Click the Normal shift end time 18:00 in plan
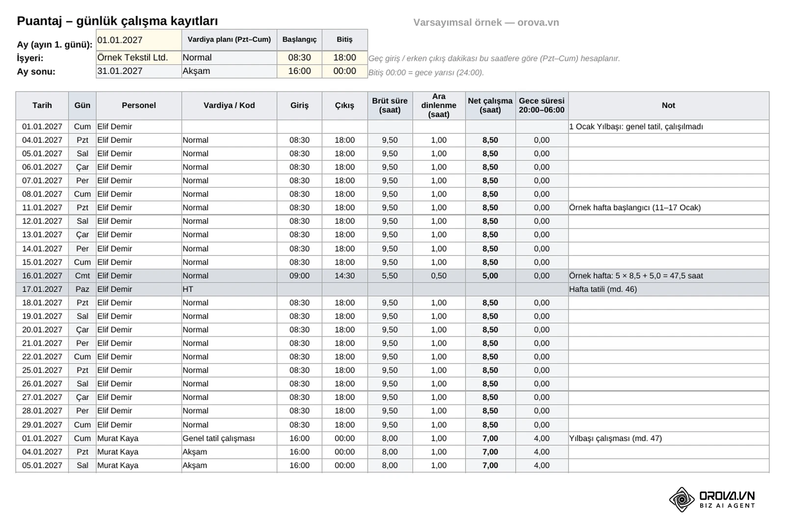 point(344,57)
